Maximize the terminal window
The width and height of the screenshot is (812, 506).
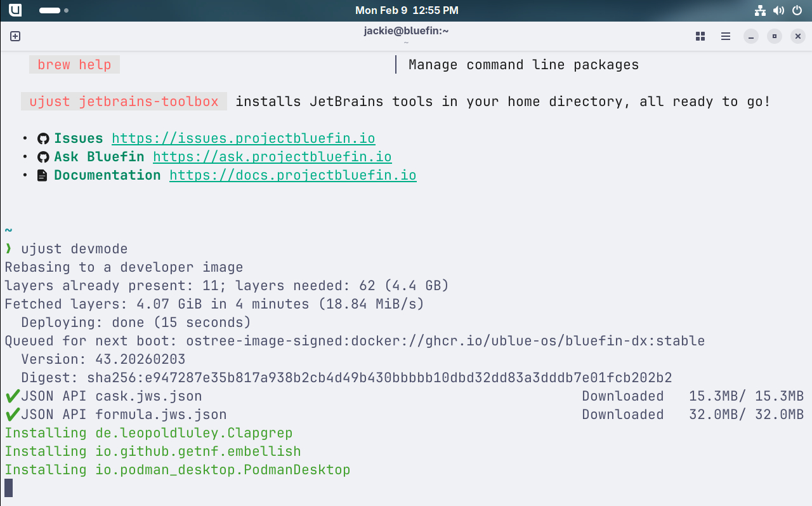pyautogui.click(x=774, y=36)
